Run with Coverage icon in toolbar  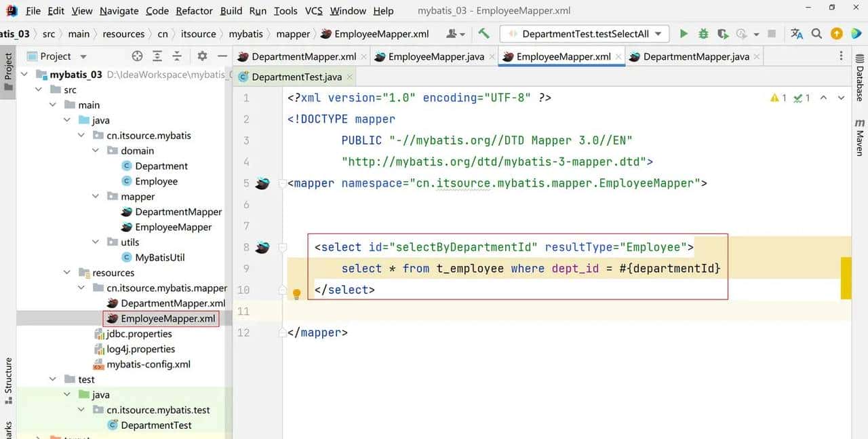click(x=723, y=34)
